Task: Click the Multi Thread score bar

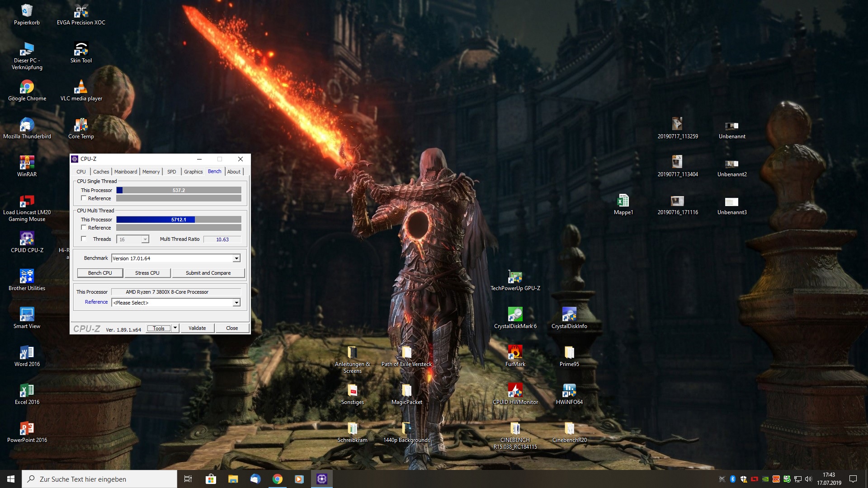Action: 179,220
